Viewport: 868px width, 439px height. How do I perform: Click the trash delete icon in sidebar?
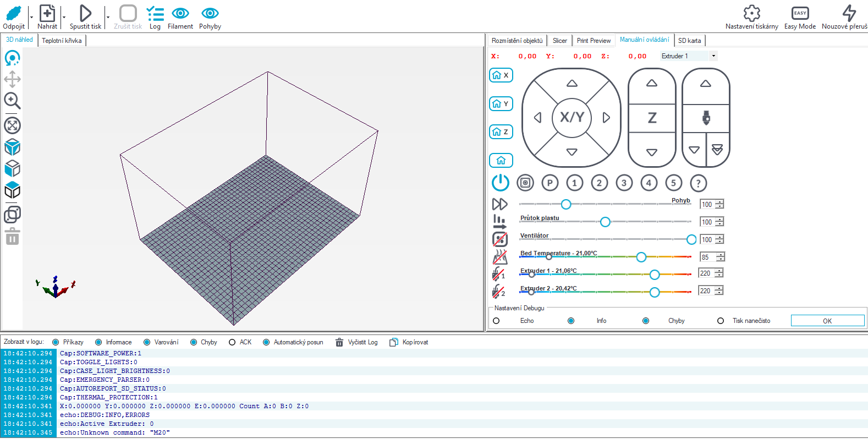(x=12, y=237)
